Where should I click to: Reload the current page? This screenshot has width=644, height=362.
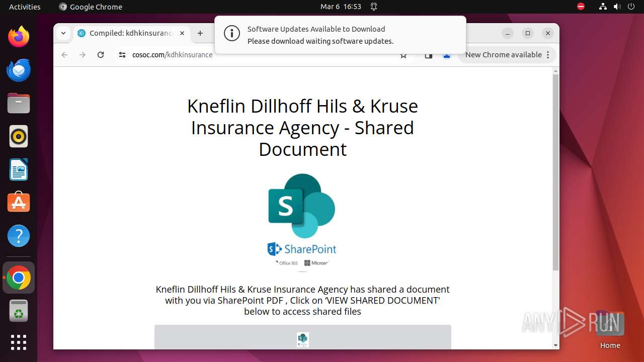[101, 55]
